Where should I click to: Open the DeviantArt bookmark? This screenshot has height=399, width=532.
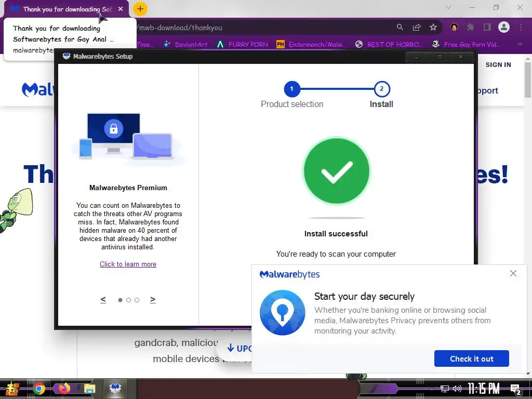pyautogui.click(x=185, y=45)
